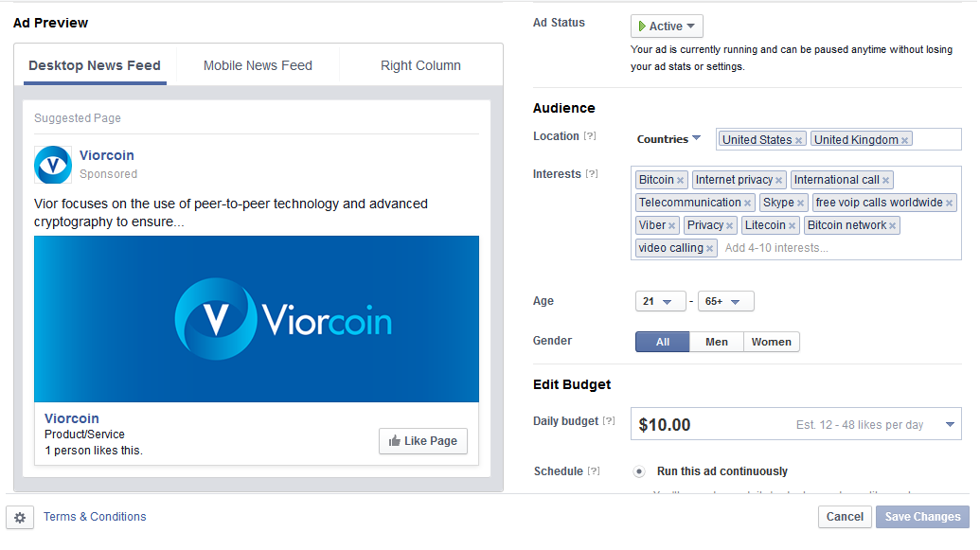Remove Internet privacy interest tag

(778, 181)
